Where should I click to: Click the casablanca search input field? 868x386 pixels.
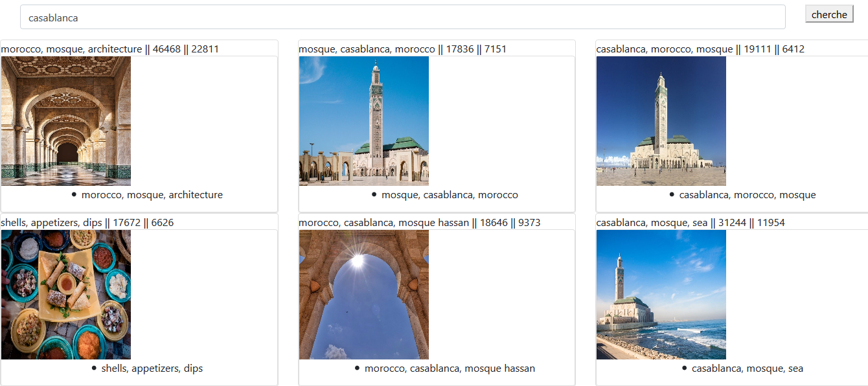coord(402,17)
